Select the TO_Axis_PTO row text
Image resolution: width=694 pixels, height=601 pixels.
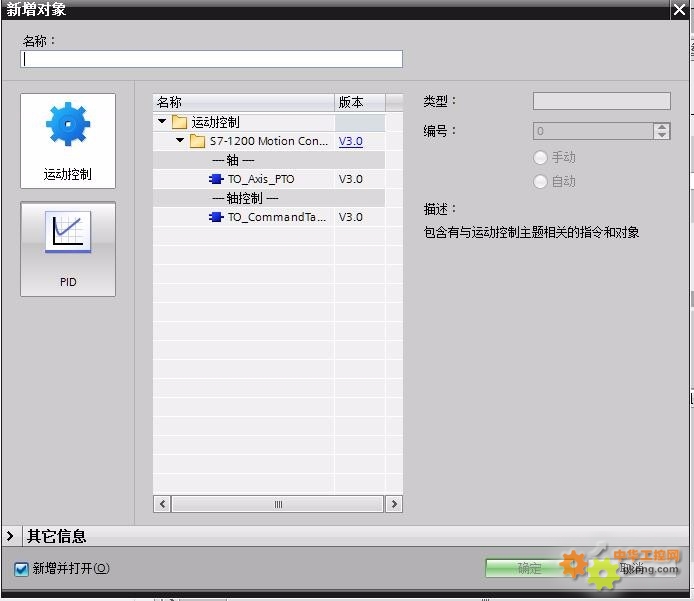(x=261, y=179)
